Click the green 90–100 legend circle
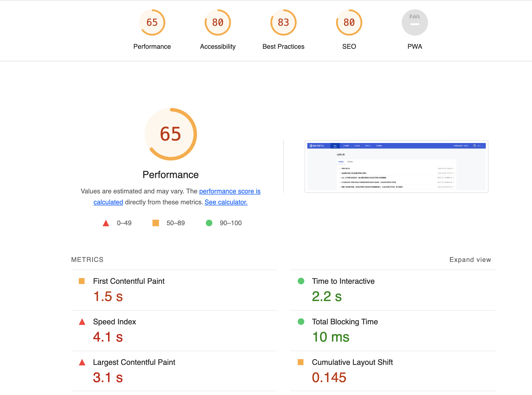Screen dimensions: 532x395 tap(209, 223)
